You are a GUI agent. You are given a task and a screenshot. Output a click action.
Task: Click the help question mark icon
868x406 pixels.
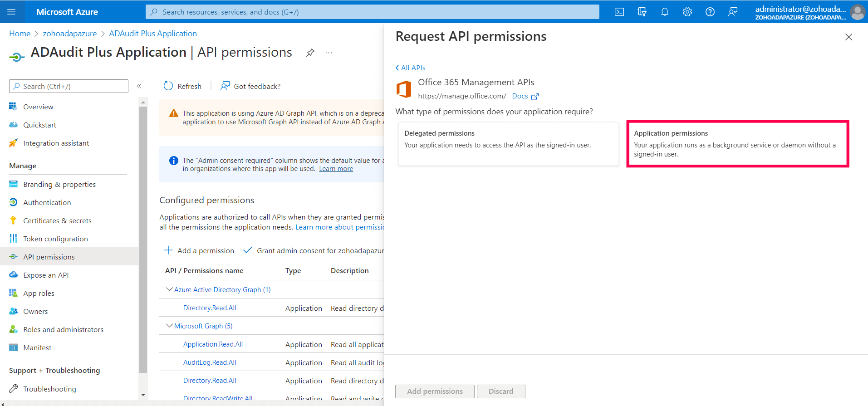710,12
